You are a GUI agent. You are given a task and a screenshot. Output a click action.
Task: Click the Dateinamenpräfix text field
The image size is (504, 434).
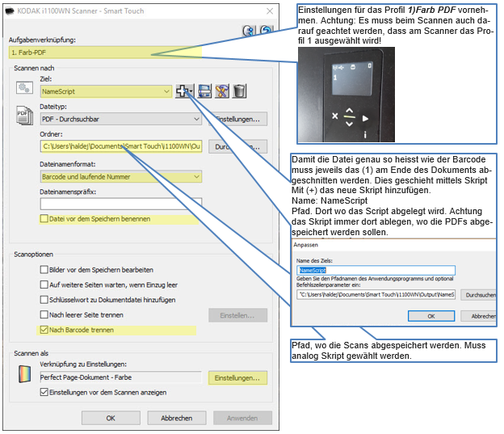point(120,203)
